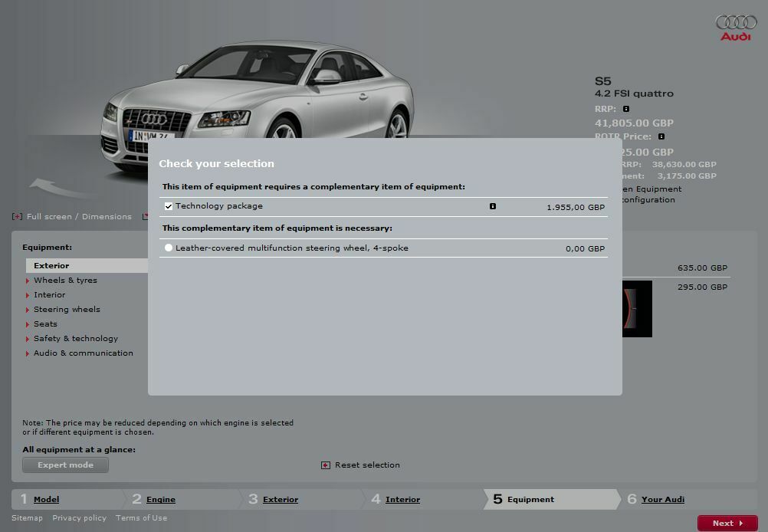This screenshot has height=532, width=768.
Task: Click Full screen / Dimensions expand icon
Action: (17, 216)
